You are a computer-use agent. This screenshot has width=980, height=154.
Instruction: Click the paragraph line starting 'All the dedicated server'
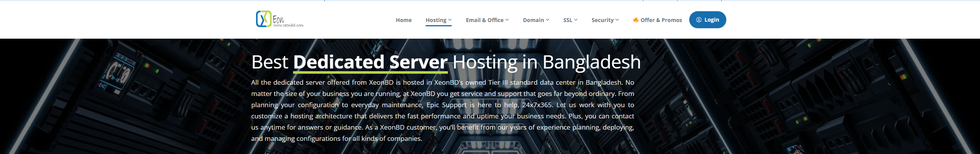click(x=443, y=82)
